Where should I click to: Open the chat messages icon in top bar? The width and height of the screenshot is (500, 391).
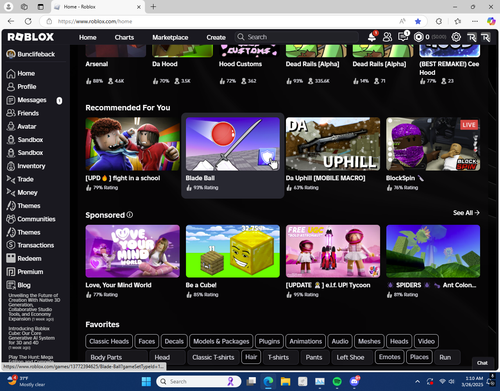pyautogui.click(x=403, y=37)
